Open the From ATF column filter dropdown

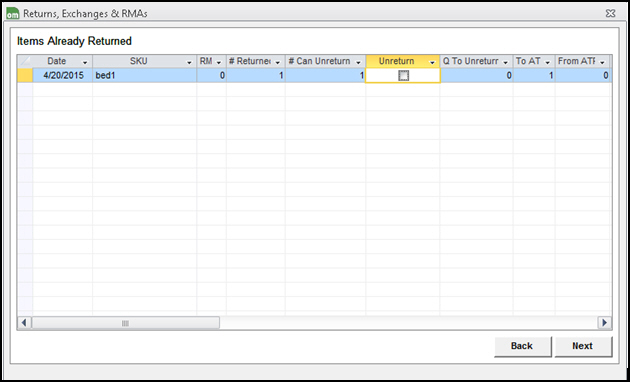[x=602, y=62]
